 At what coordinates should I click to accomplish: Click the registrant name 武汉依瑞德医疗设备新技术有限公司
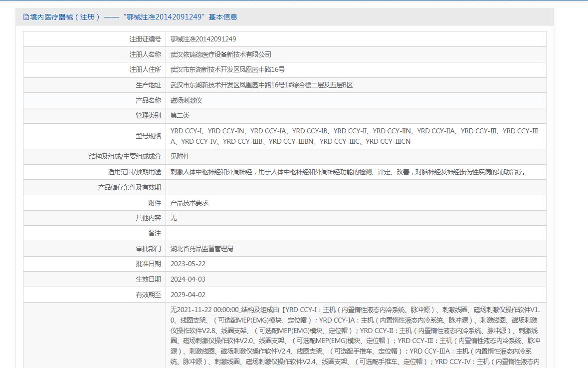point(221,54)
